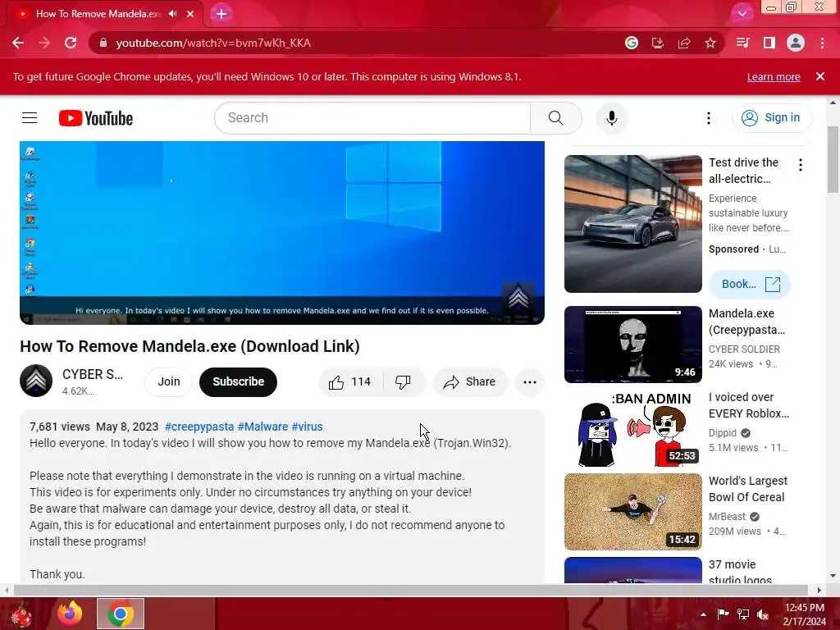Open a new browser tab
The height and width of the screenshot is (630, 840).
pyautogui.click(x=221, y=14)
